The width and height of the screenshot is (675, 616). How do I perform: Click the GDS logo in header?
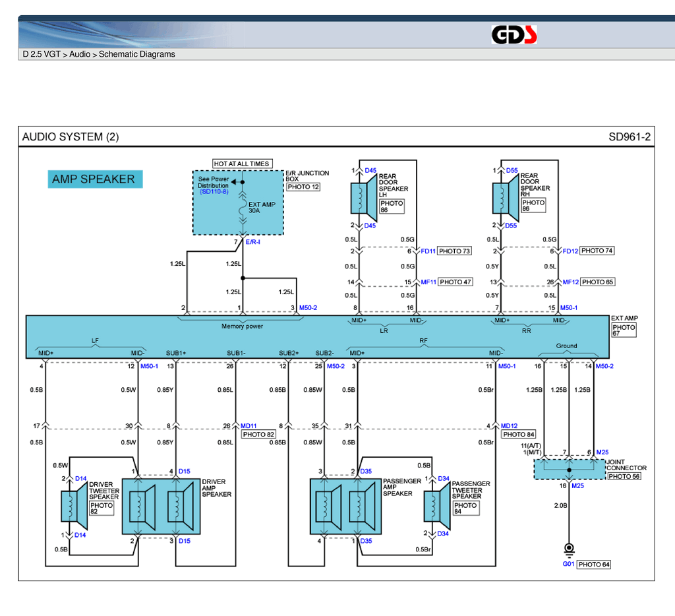coord(514,34)
